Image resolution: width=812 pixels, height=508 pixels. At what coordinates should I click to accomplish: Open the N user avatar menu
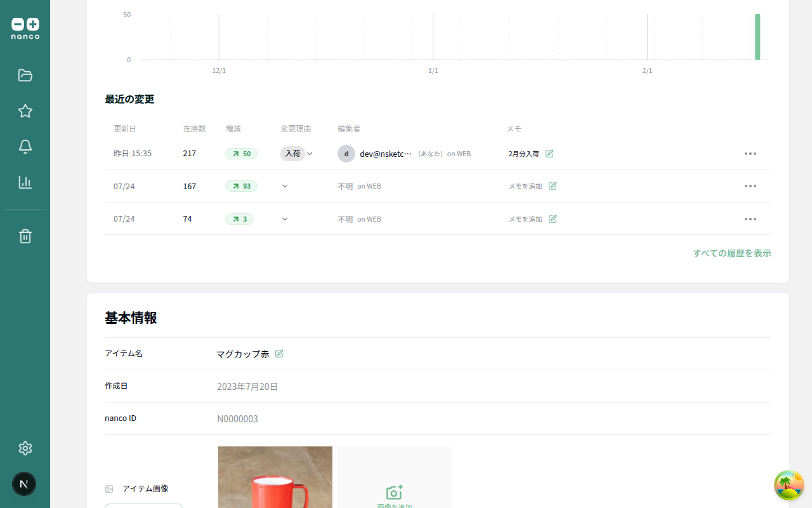[24, 484]
